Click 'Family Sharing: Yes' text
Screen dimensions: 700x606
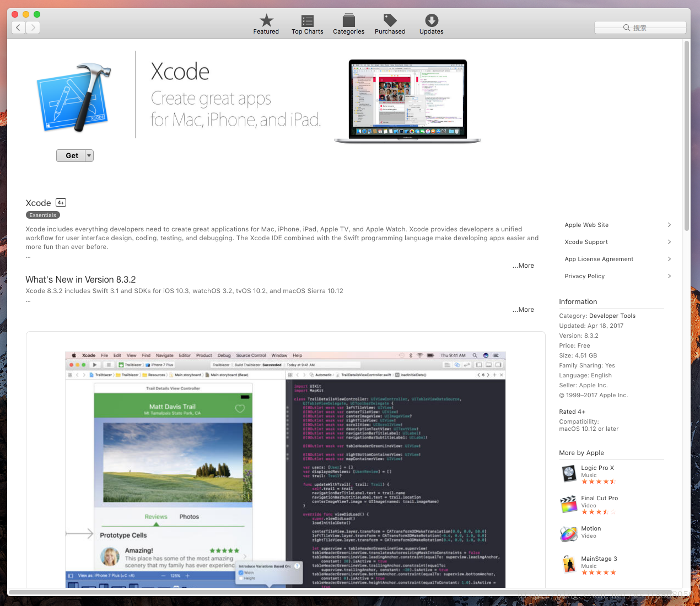tap(587, 365)
